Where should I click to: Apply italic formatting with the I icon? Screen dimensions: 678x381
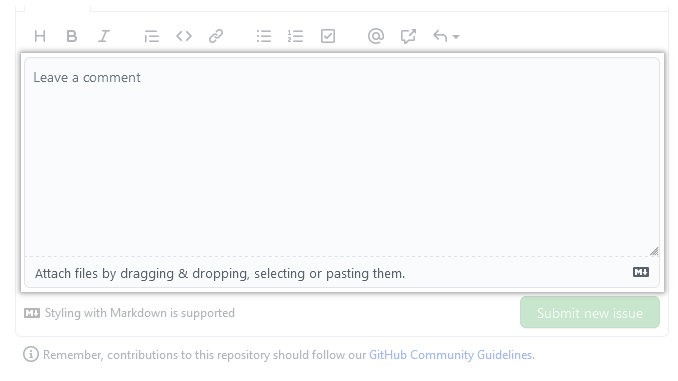[104, 36]
